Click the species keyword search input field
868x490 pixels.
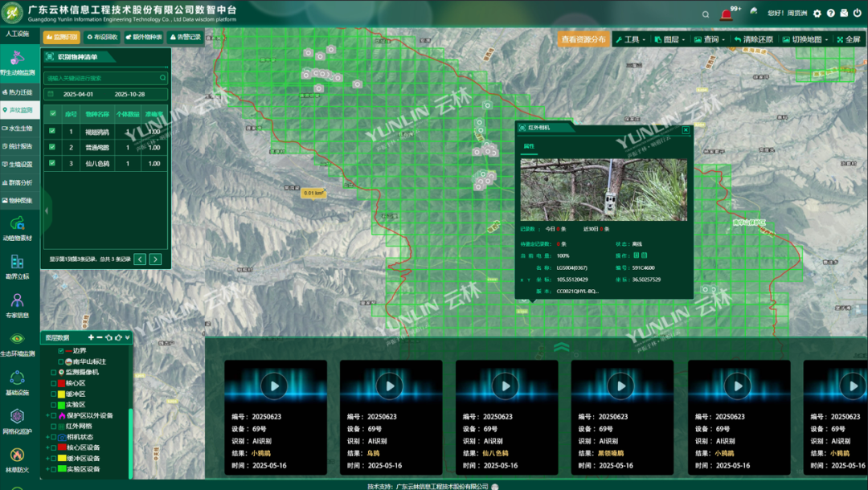pos(101,78)
